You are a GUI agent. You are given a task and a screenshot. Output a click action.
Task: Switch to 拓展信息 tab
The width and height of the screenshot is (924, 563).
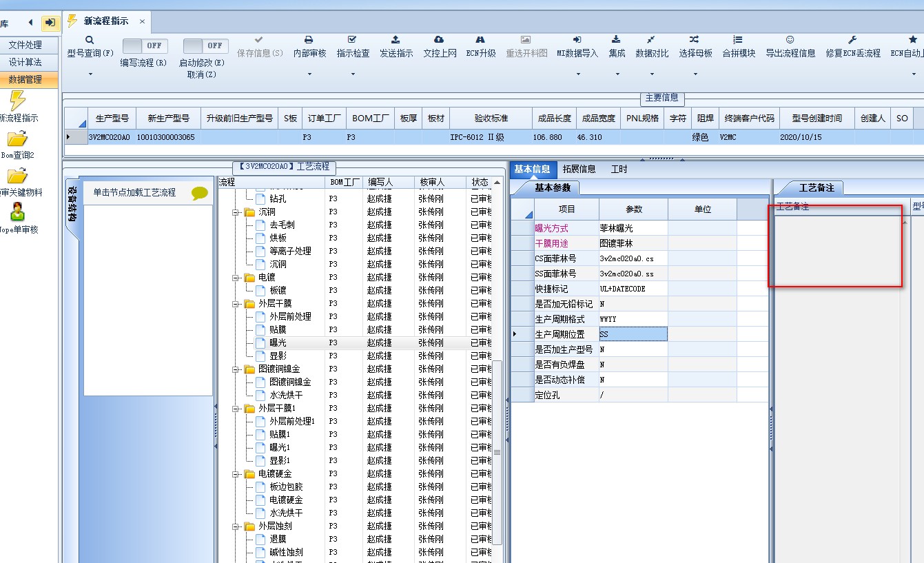[x=579, y=169]
